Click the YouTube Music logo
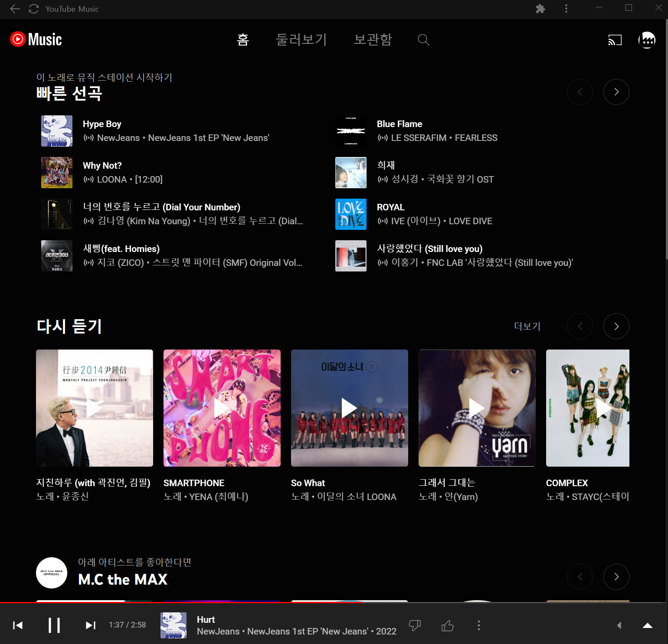The width and height of the screenshot is (668, 644). (x=36, y=39)
